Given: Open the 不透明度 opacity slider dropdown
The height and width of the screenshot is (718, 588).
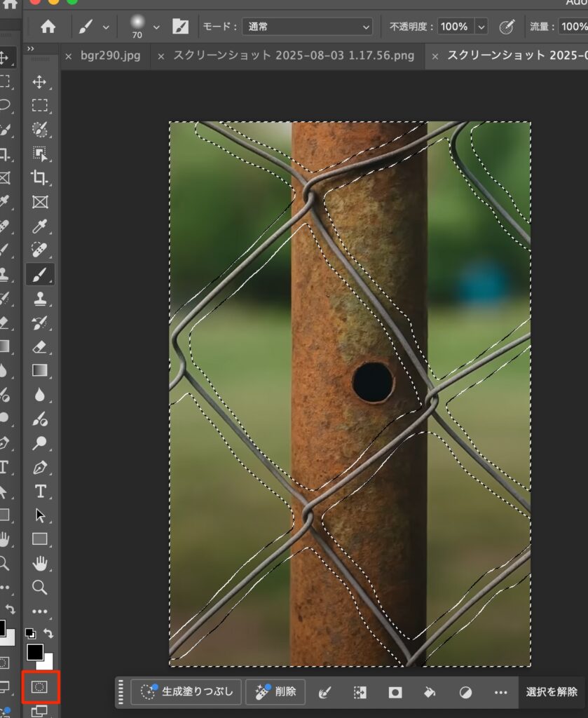Looking at the screenshot, I should click(481, 27).
